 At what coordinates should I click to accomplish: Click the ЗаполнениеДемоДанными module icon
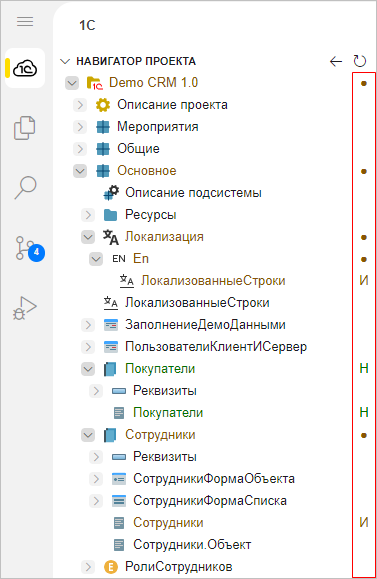click(x=111, y=325)
